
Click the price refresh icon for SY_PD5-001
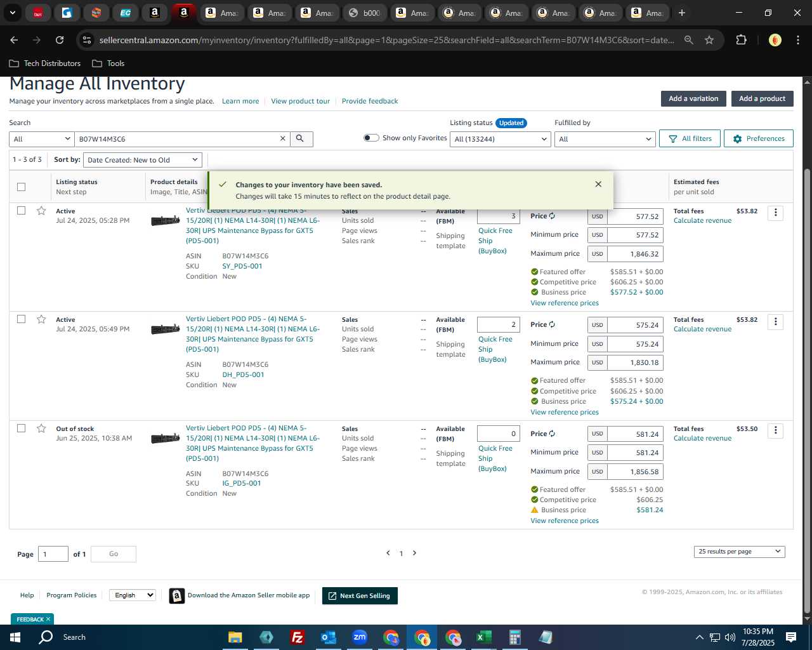tap(552, 216)
